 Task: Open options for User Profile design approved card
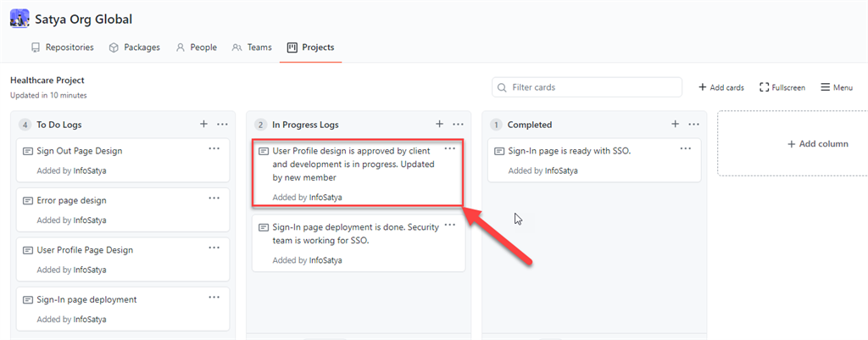[x=450, y=149]
